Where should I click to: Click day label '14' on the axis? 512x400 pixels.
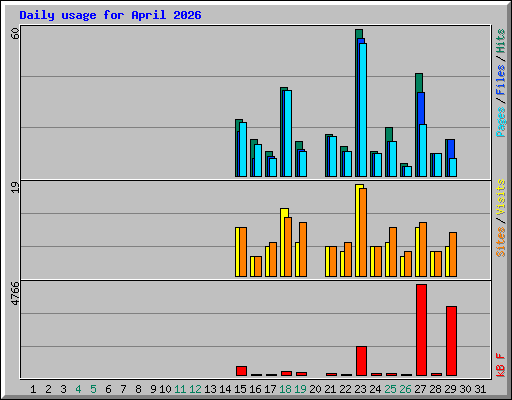point(225,389)
